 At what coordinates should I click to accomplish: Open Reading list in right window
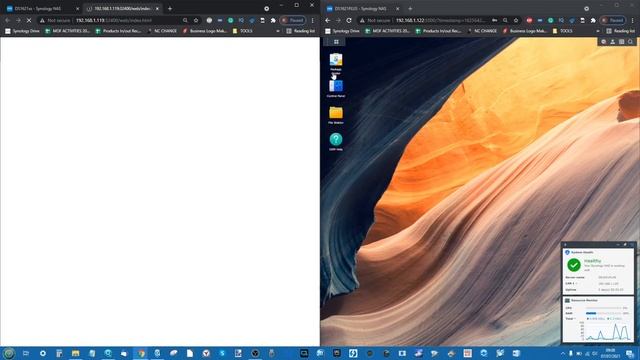coord(620,31)
